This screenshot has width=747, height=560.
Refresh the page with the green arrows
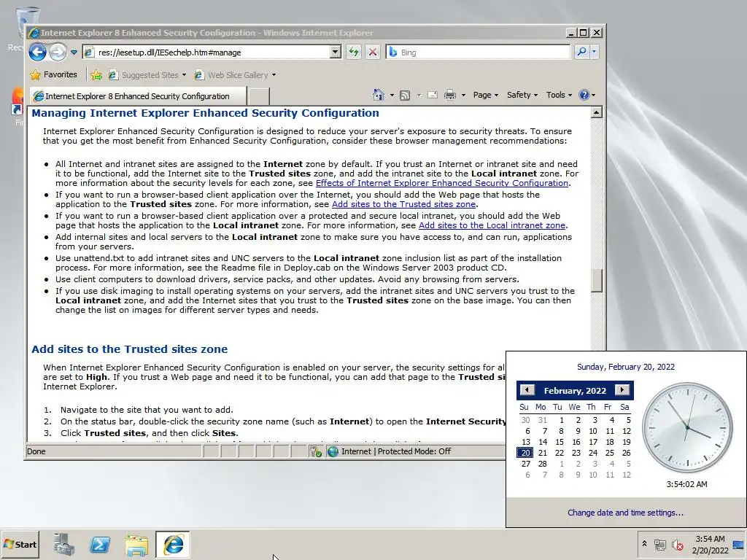coord(354,52)
